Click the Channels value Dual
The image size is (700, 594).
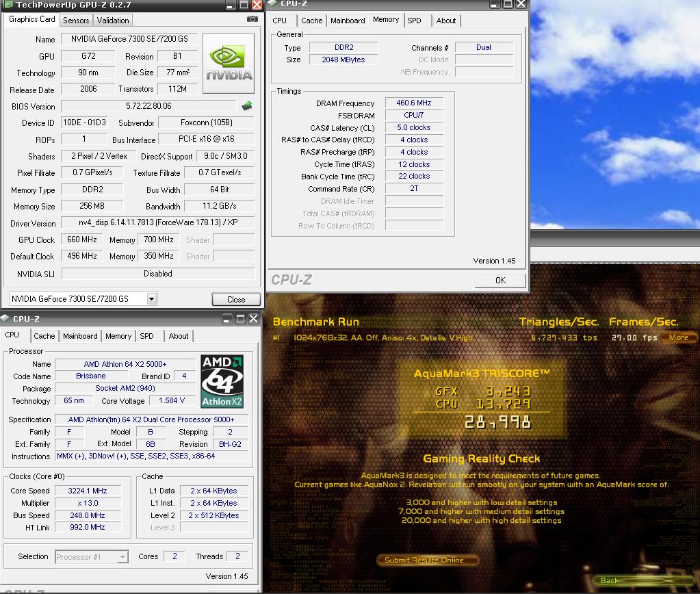coord(484,47)
